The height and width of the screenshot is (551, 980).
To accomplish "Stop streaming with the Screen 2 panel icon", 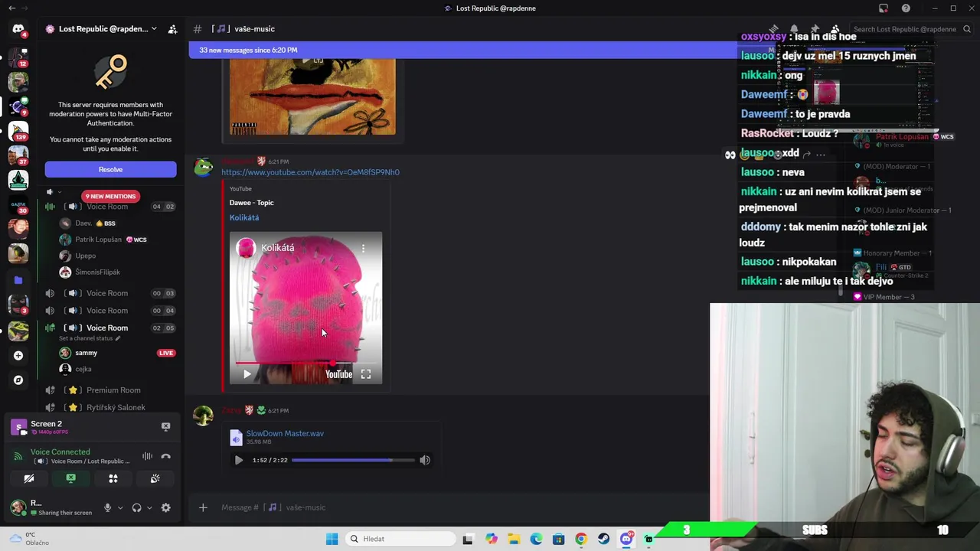I will (165, 426).
